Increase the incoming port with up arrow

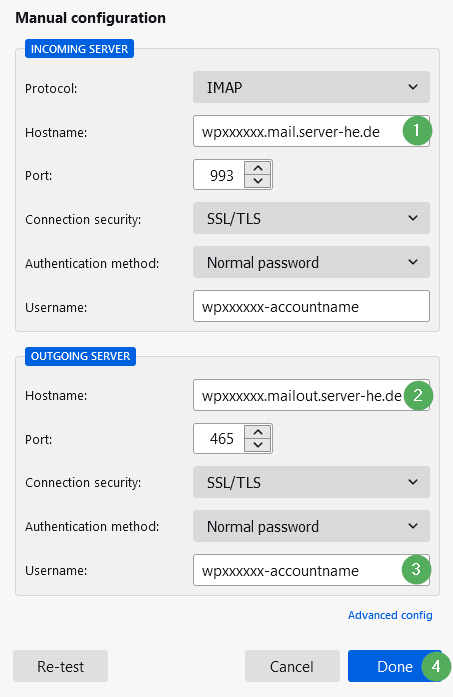pos(258,168)
